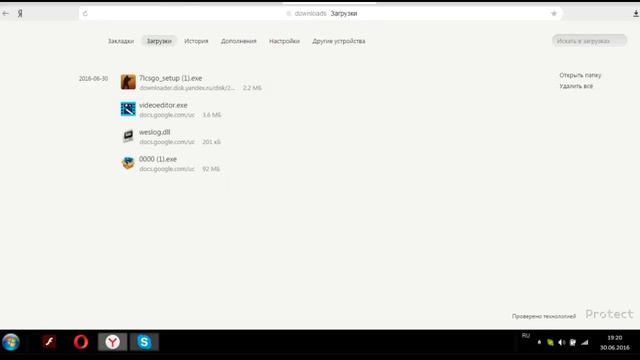Open the videoeditor.exe download
The width and height of the screenshot is (640, 360).
(x=163, y=105)
